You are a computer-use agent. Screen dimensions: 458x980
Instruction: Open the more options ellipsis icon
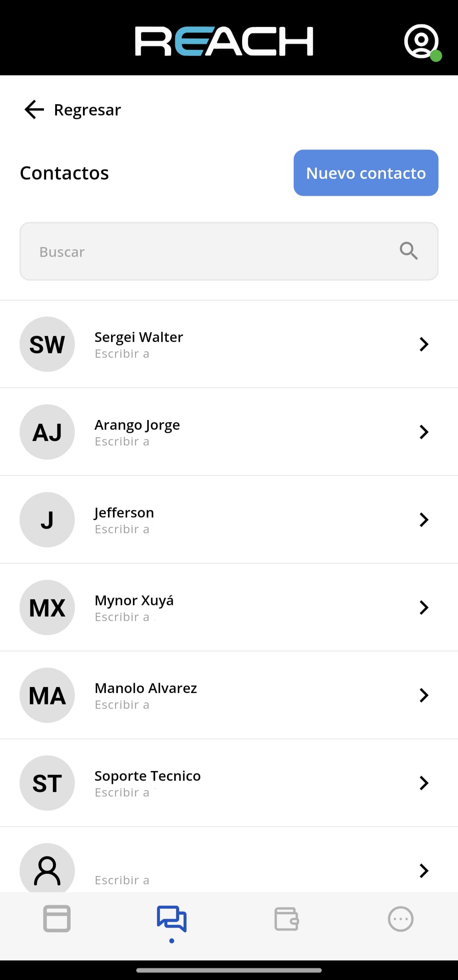tap(401, 919)
